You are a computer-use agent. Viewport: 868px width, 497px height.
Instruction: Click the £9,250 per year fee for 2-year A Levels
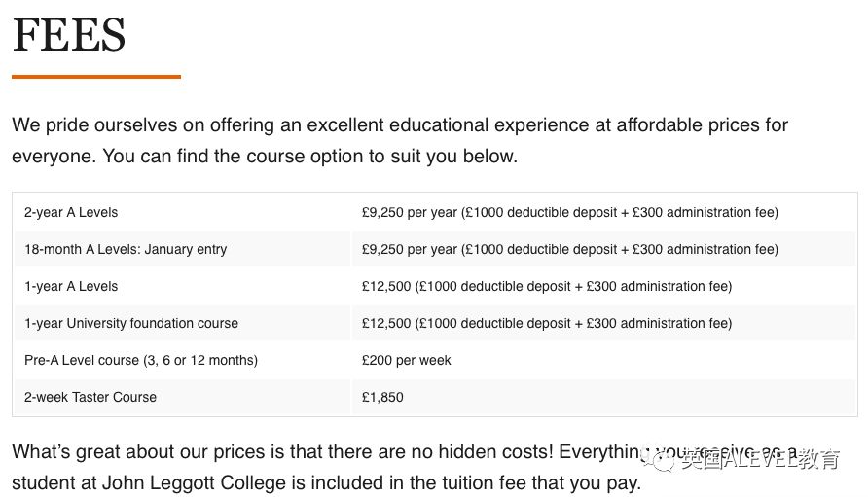tap(570, 213)
